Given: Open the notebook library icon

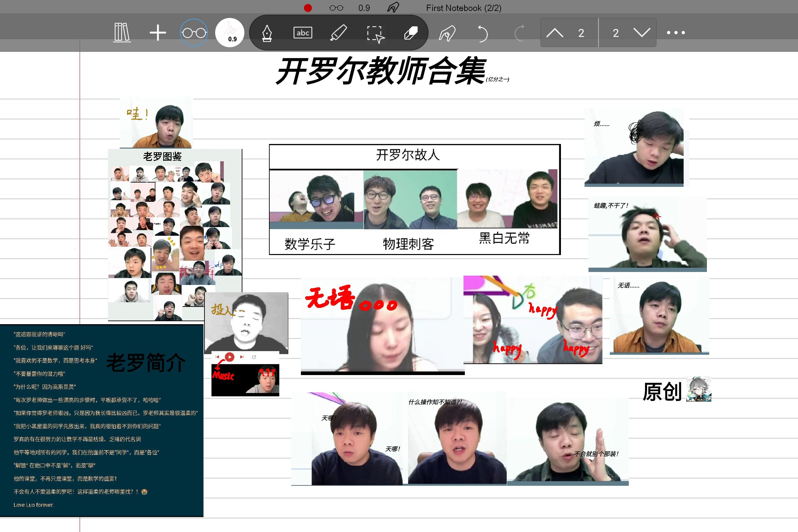Looking at the screenshot, I should click(122, 33).
